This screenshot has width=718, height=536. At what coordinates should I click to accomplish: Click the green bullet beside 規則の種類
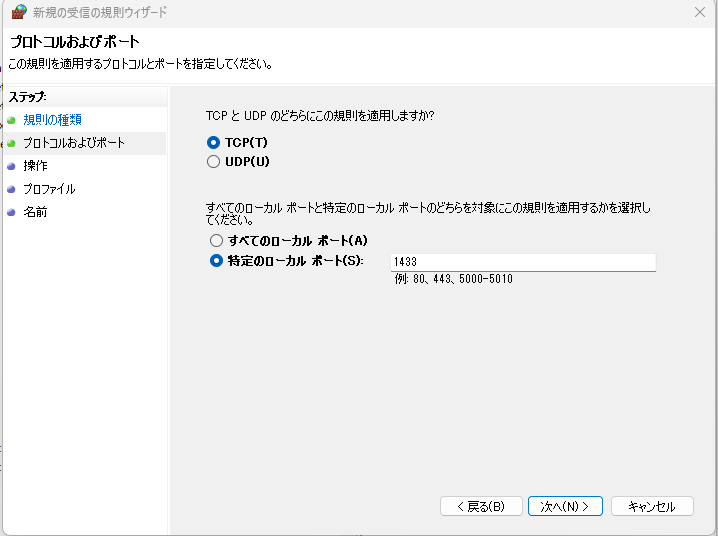click(x=12, y=120)
